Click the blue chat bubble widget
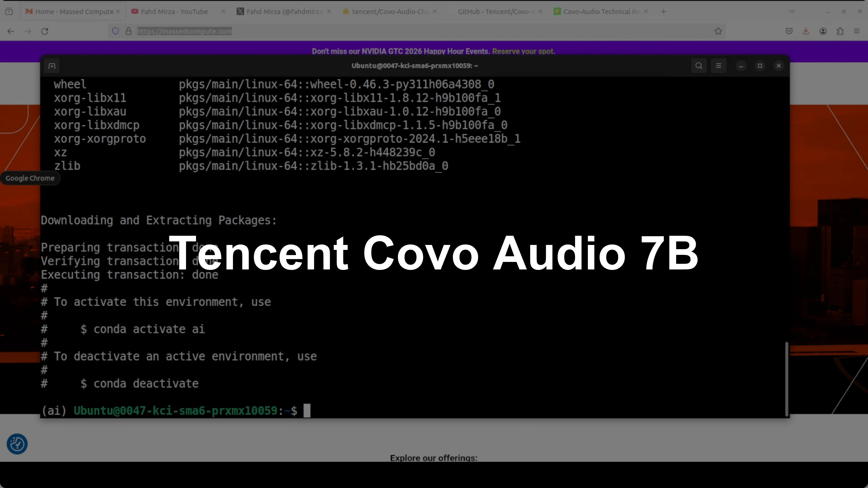The image size is (868, 488). pos(17,444)
